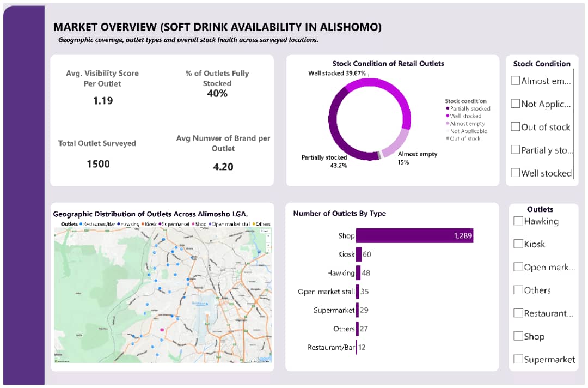
Task: Enable the Kiosk checkbox in Outlets slicer
Action: click(518, 244)
